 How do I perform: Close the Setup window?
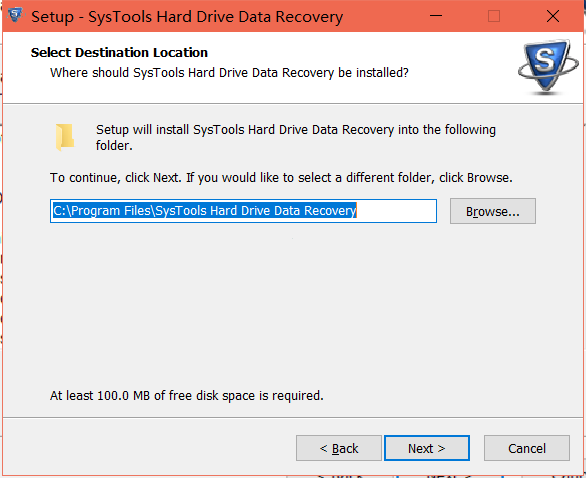[553, 16]
